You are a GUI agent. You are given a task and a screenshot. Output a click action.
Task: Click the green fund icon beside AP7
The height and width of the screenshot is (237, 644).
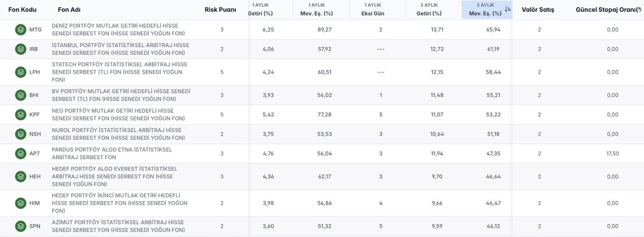21,153
